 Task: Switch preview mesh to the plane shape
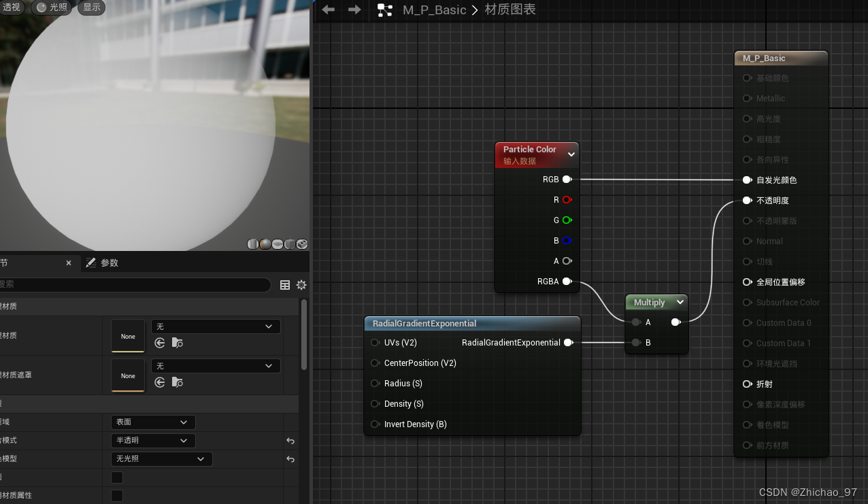coord(278,243)
